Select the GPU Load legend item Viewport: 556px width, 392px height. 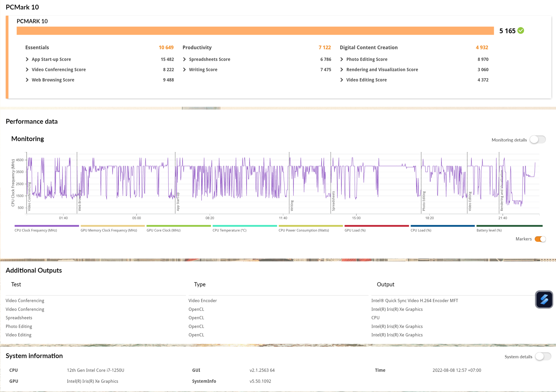tap(355, 230)
